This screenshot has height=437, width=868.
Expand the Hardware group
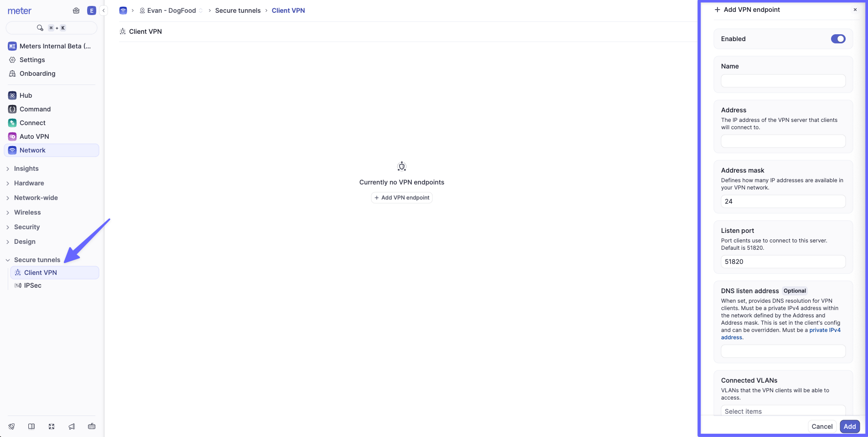(x=29, y=183)
